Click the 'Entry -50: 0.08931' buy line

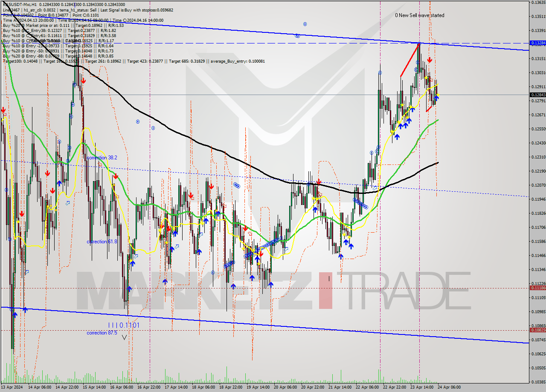pos(58,51)
